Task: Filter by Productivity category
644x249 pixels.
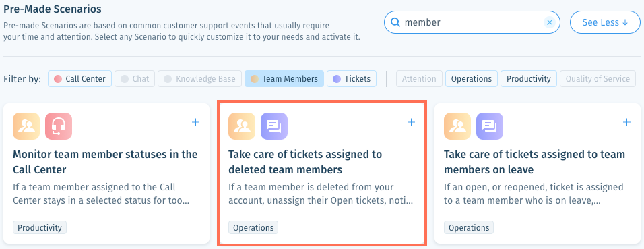Action: [x=529, y=78]
